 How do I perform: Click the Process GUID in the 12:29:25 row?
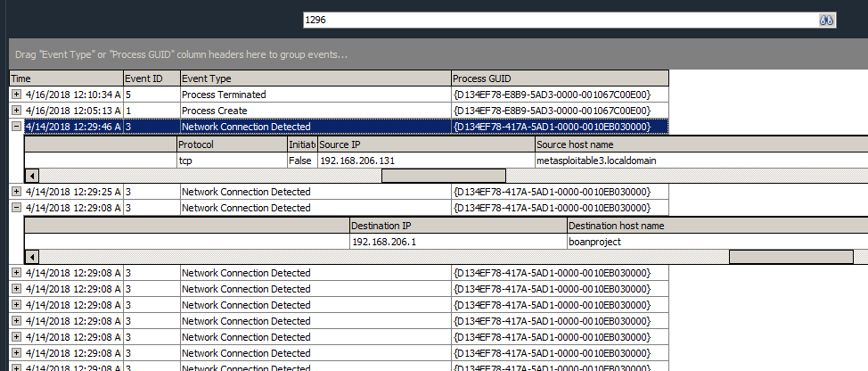(x=561, y=192)
